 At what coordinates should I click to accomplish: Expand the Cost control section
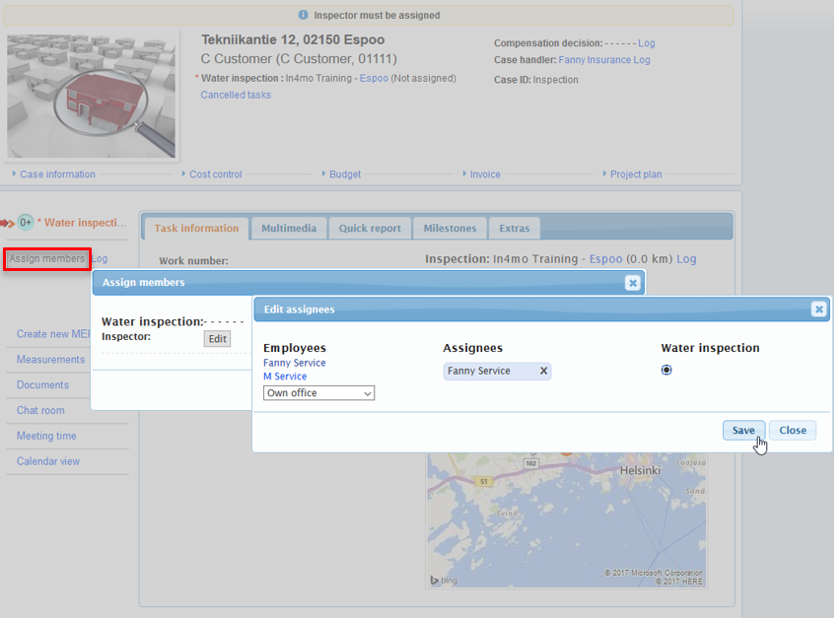tap(215, 174)
